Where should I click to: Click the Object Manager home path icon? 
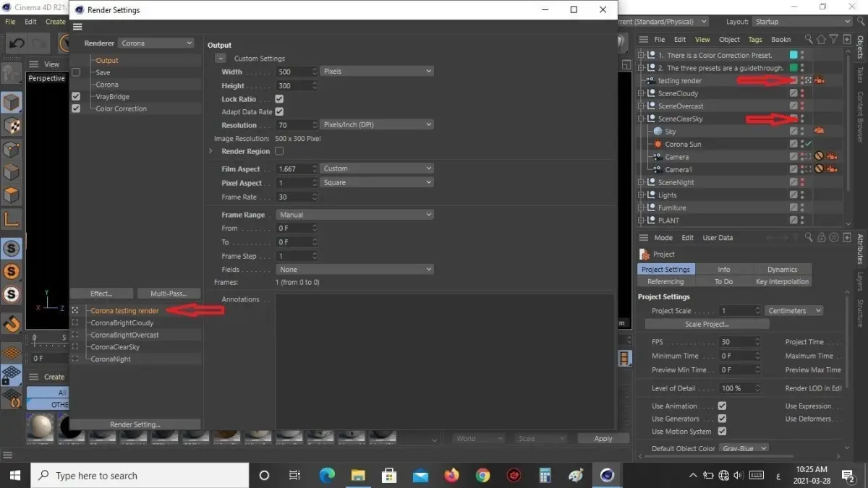click(822, 39)
